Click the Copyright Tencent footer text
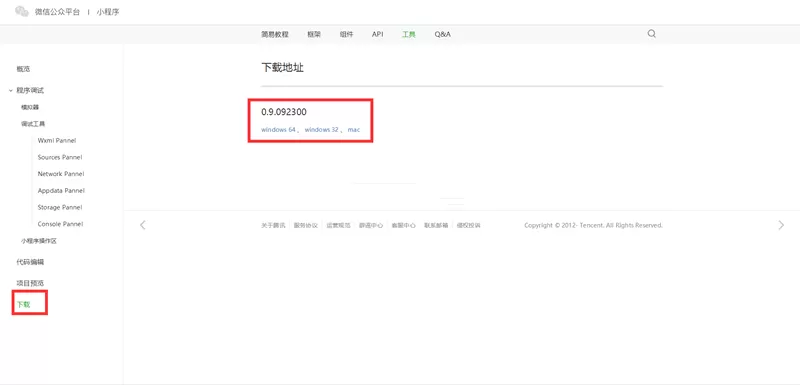Image resolution: width=800 pixels, height=385 pixels. 593,225
